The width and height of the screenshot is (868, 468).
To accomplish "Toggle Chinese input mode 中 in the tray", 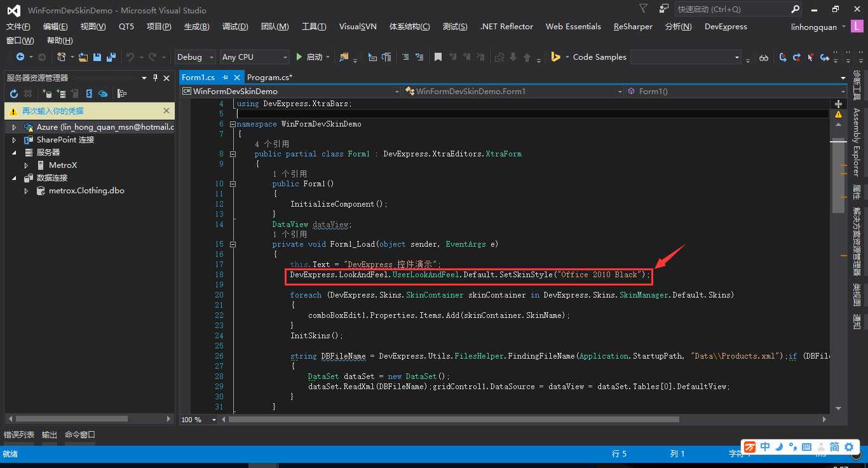I will (x=765, y=447).
